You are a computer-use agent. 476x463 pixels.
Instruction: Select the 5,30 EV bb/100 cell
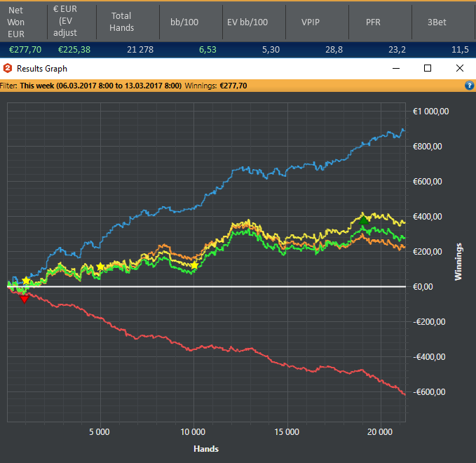point(271,50)
